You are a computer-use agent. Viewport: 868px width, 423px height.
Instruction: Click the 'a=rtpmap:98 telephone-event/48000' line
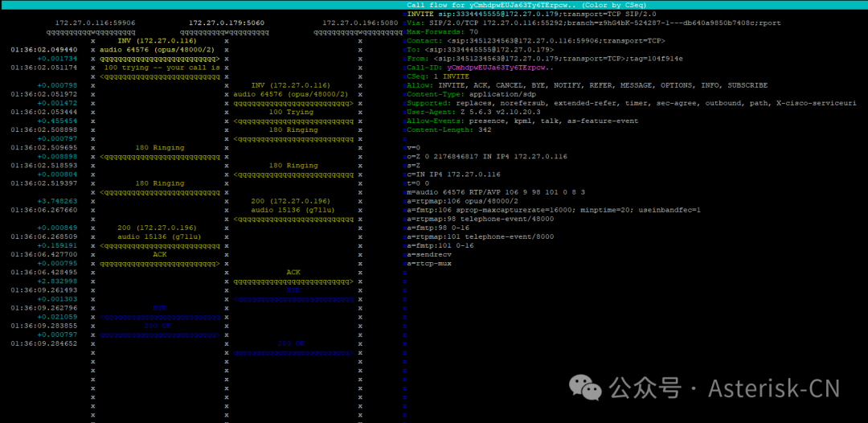pyautogui.click(x=480, y=220)
